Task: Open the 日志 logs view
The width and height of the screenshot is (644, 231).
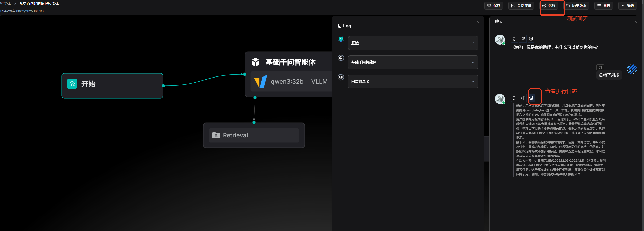Action: [x=604, y=6]
